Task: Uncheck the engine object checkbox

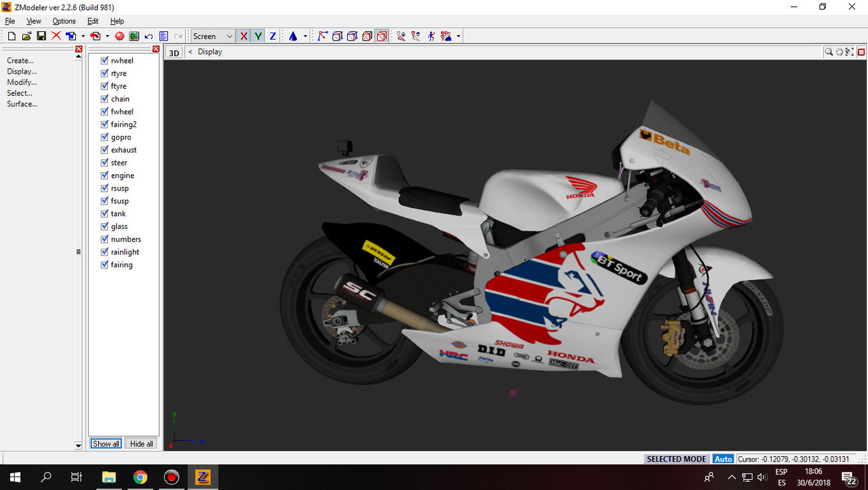Action: pyautogui.click(x=104, y=175)
